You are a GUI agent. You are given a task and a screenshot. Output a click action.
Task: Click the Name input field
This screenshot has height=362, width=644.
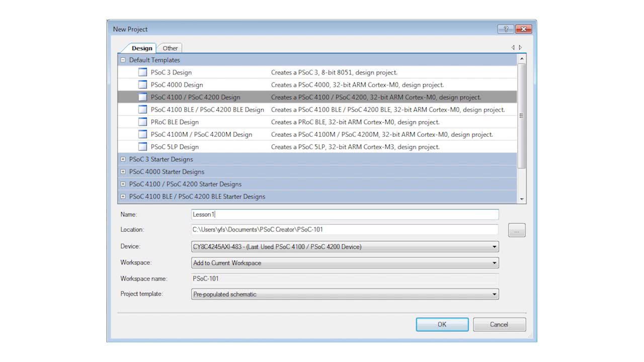click(x=345, y=214)
